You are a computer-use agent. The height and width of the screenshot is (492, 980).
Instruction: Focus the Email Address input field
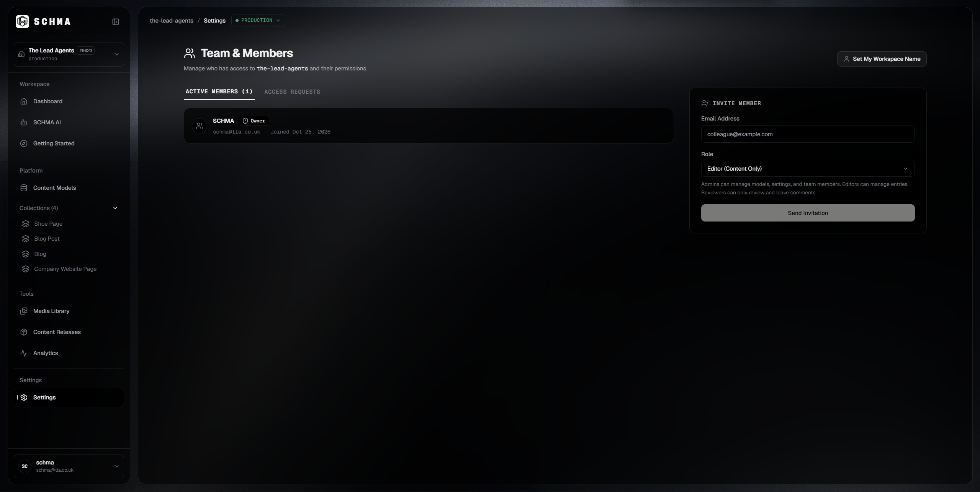[808, 134]
